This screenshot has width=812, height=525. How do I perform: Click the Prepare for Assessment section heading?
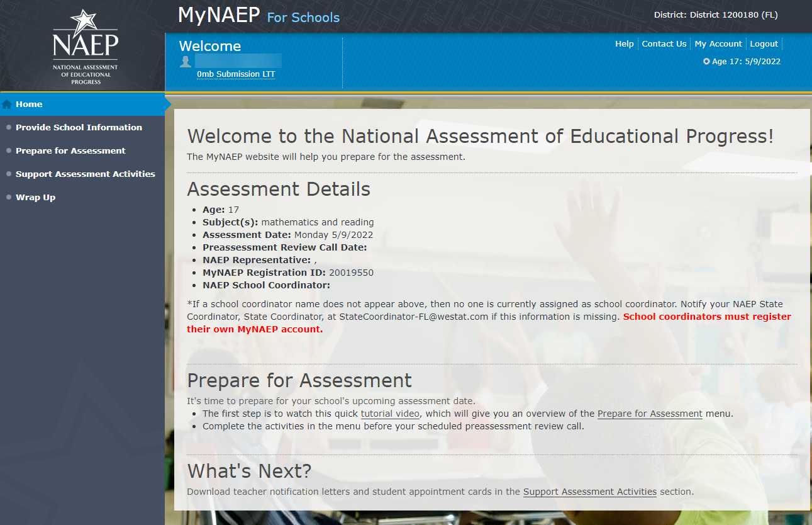coord(299,381)
